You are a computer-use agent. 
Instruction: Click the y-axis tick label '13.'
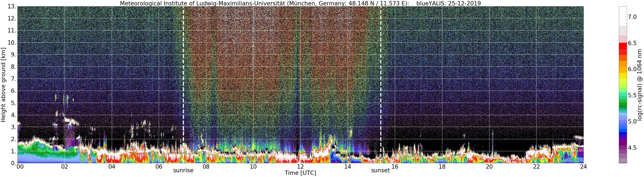pyautogui.click(x=12, y=6)
